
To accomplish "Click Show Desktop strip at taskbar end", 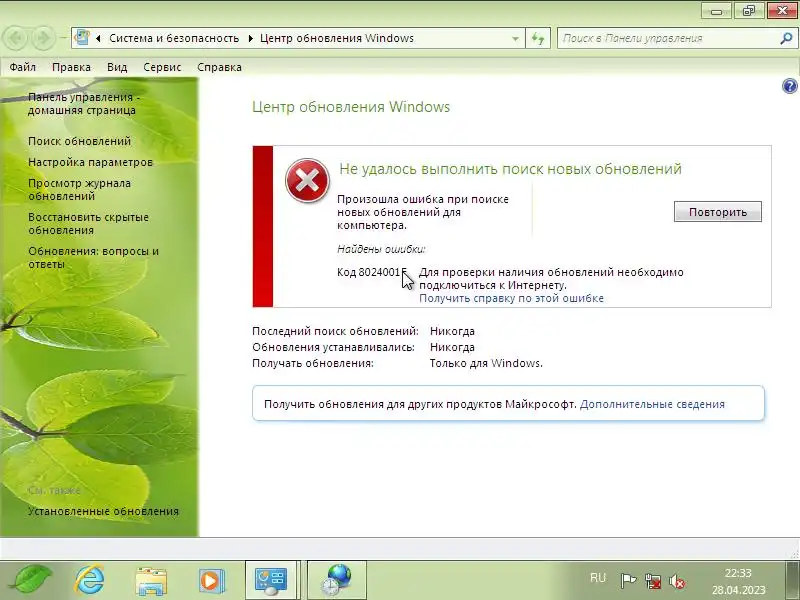I will (x=792, y=581).
